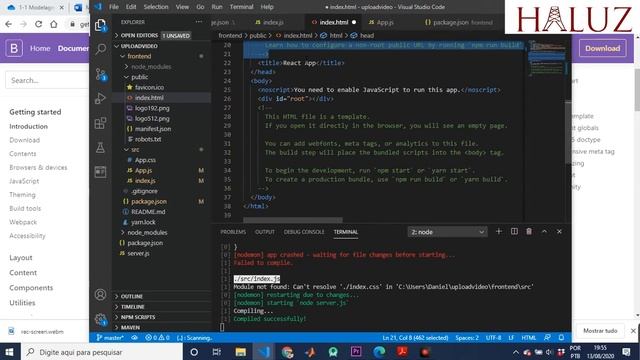This screenshot has width=640, height=360.
Task: Click browser home button
Action: pos(54,24)
